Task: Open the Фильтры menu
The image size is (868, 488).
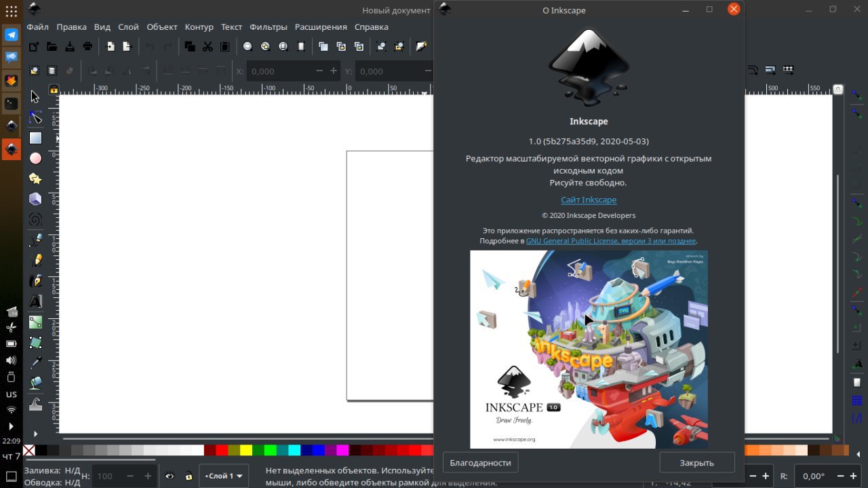Action: click(x=268, y=26)
